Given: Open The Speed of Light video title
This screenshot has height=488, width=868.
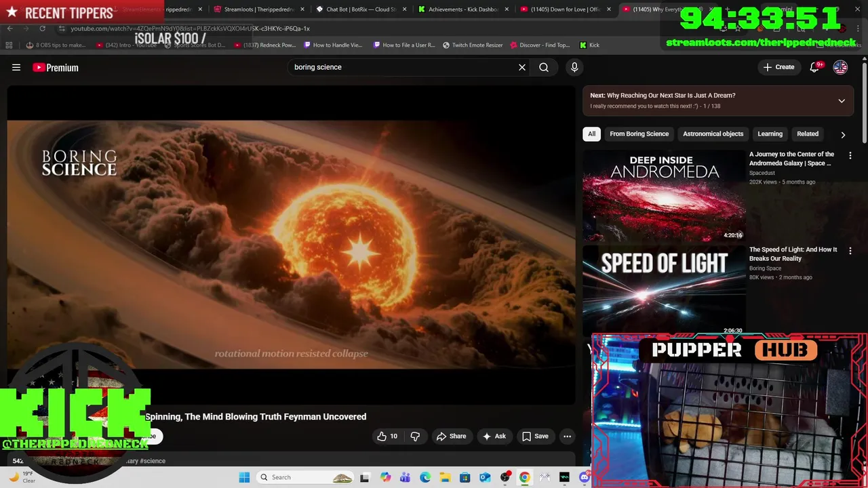Looking at the screenshot, I should pyautogui.click(x=793, y=253).
